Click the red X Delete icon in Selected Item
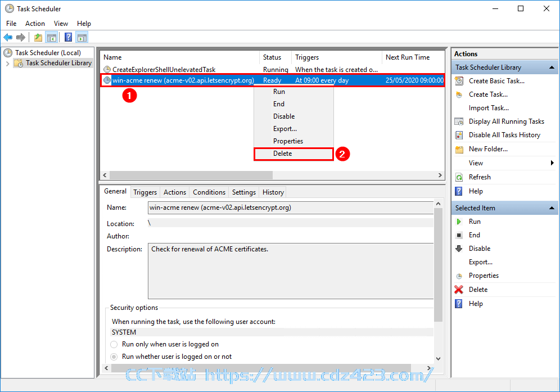Screen dimensions: 560x392 tap(459, 290)
